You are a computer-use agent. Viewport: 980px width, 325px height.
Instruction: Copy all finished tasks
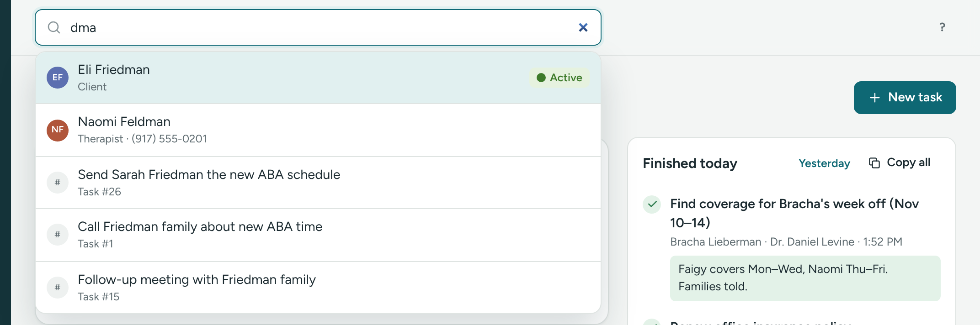pos(899,163)
